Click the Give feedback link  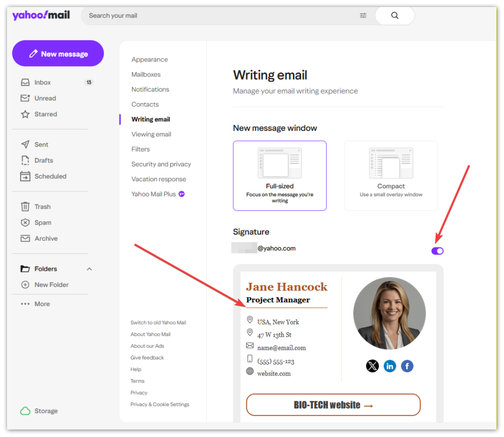click(x=147, y=357)
